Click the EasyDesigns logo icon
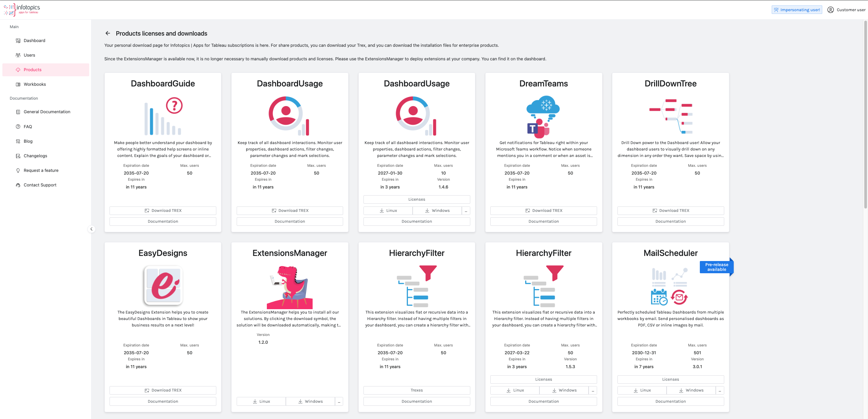This screenshot has height=419, width=868. [163, 285]
